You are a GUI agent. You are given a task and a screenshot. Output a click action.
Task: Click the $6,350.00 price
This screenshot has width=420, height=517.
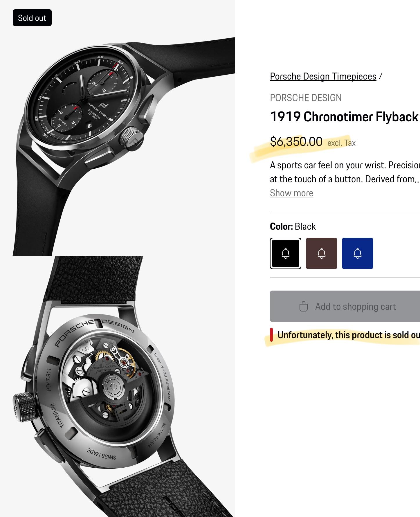[x=296, y=142]
